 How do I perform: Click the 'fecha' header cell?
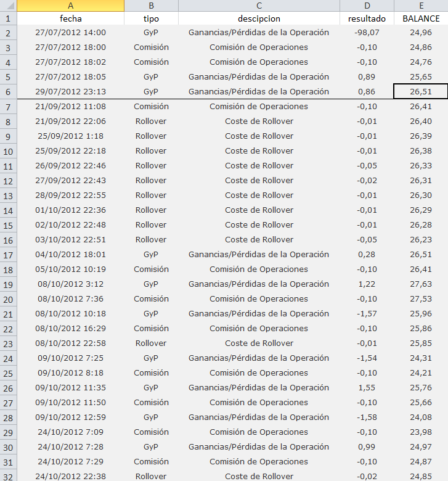[70, 18]
